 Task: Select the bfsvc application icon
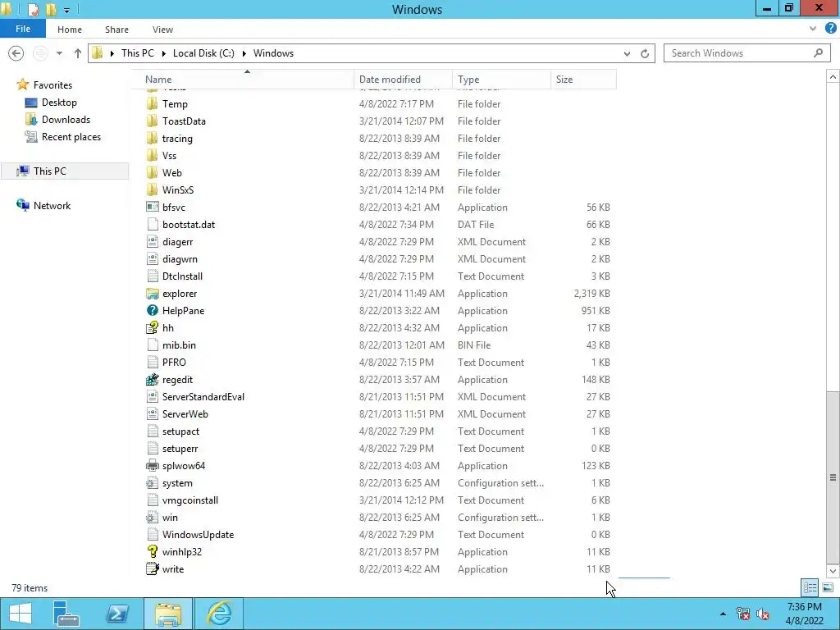[152, 208]
